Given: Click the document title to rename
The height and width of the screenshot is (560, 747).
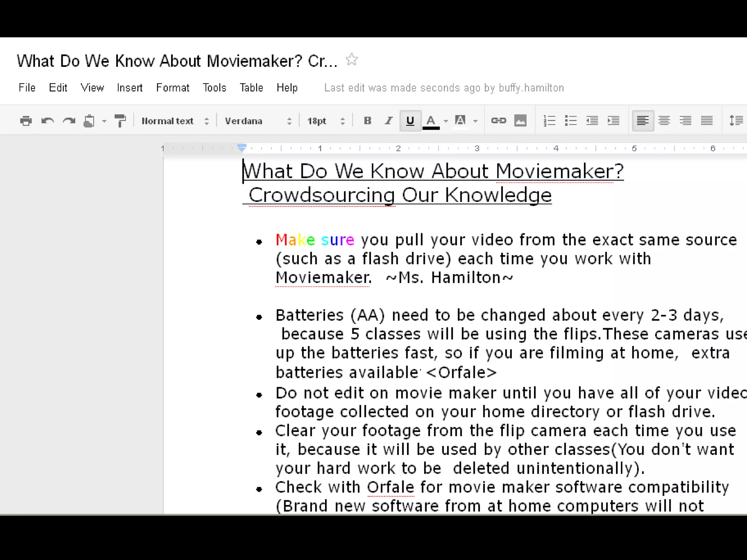Looking at the screenshot, I should point(177,61).
